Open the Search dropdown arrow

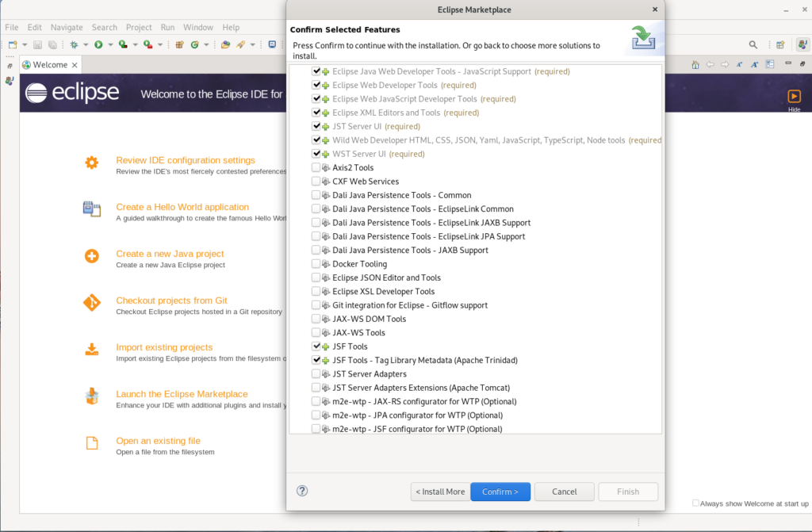(253, 45)
